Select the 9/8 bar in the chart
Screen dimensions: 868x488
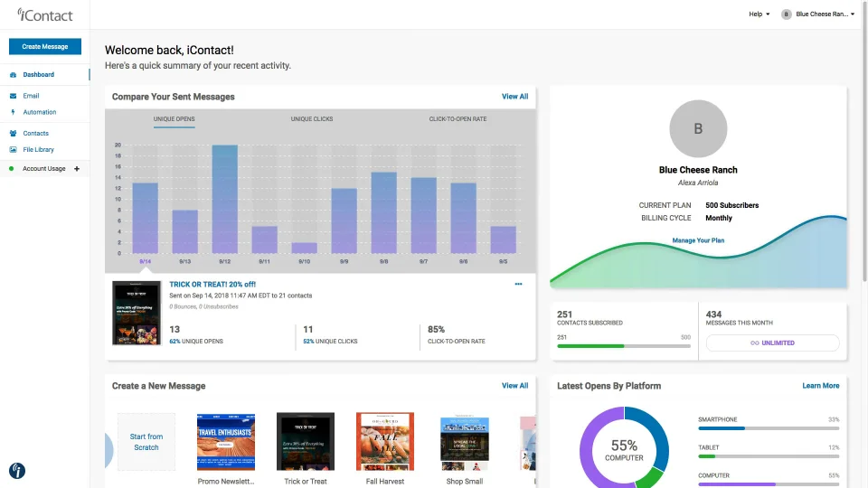tap(383, 213)
